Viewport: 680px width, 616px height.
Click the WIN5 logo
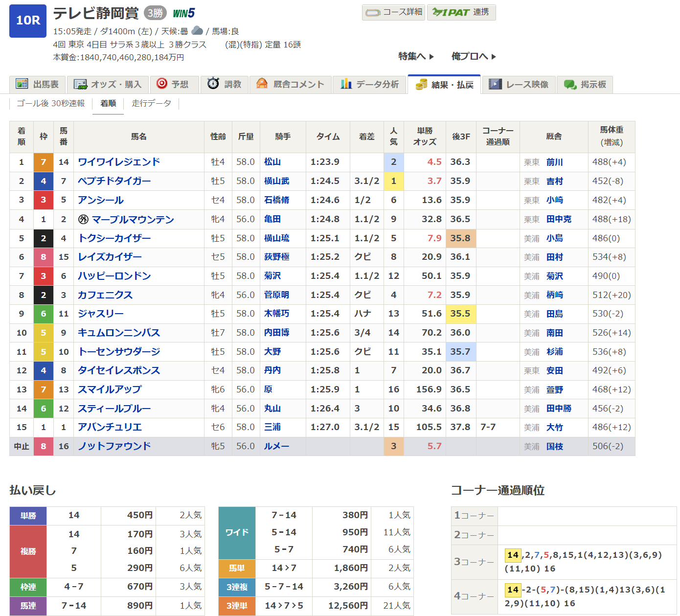click(184, 13)
